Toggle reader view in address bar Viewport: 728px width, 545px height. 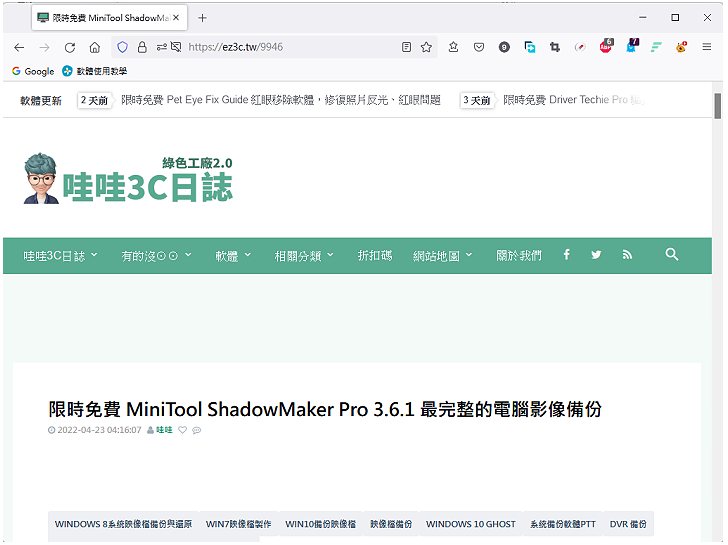[406, 47]
